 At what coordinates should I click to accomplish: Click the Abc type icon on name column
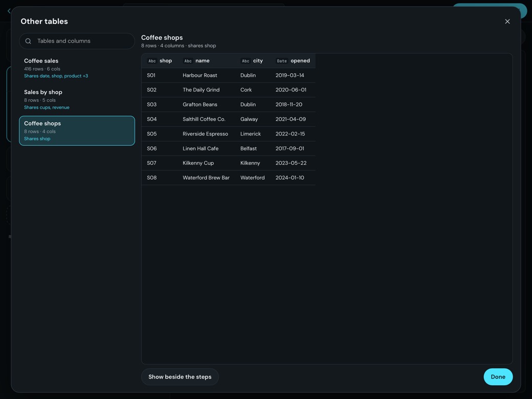coord(188,61)
